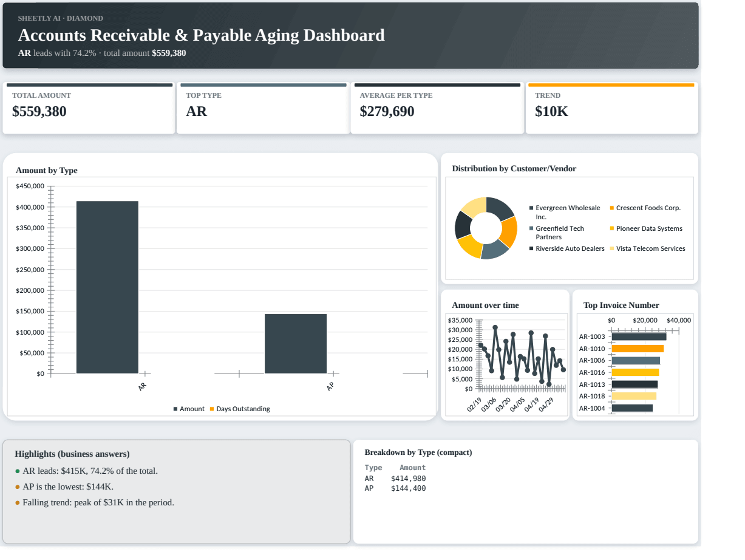Click the AR bar in Amount by Type

pos(107,287)
